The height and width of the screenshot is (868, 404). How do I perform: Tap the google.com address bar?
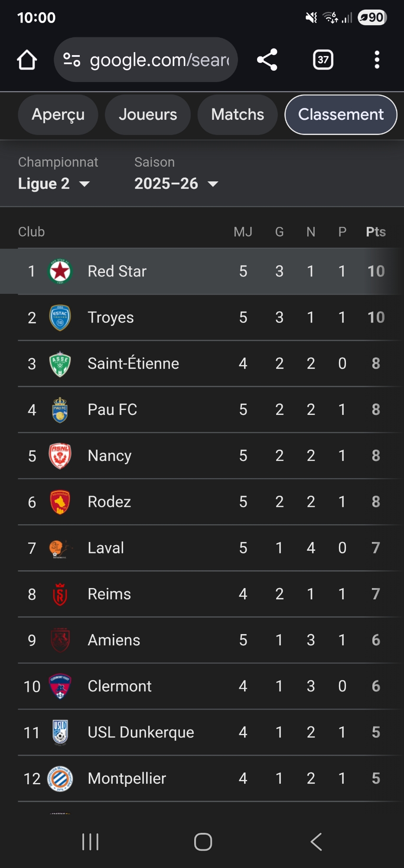[x=159, y=60]
